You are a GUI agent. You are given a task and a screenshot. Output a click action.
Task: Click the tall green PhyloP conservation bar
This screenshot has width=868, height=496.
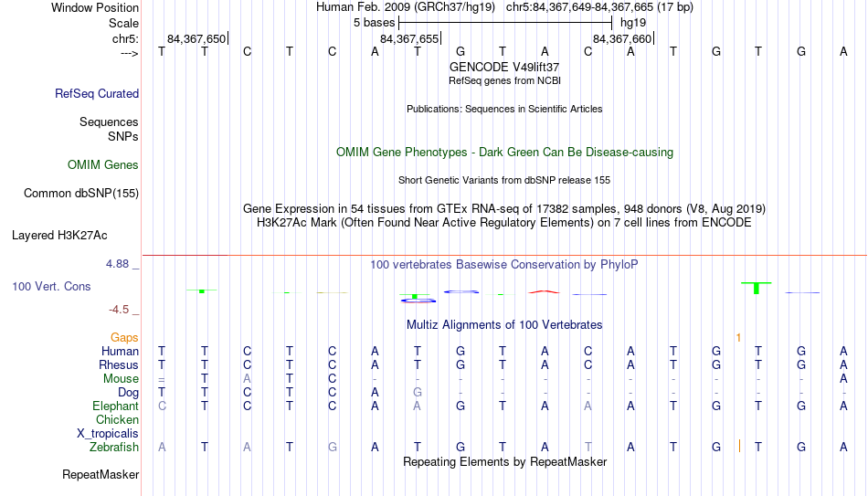pyautogui.click(x=757, y=288)
